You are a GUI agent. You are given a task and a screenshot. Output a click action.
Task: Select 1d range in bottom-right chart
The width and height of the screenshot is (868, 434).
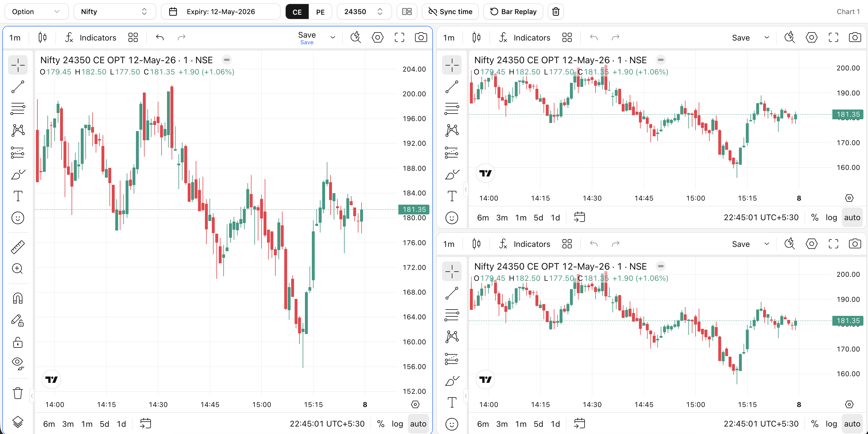(x=555, y=424)
